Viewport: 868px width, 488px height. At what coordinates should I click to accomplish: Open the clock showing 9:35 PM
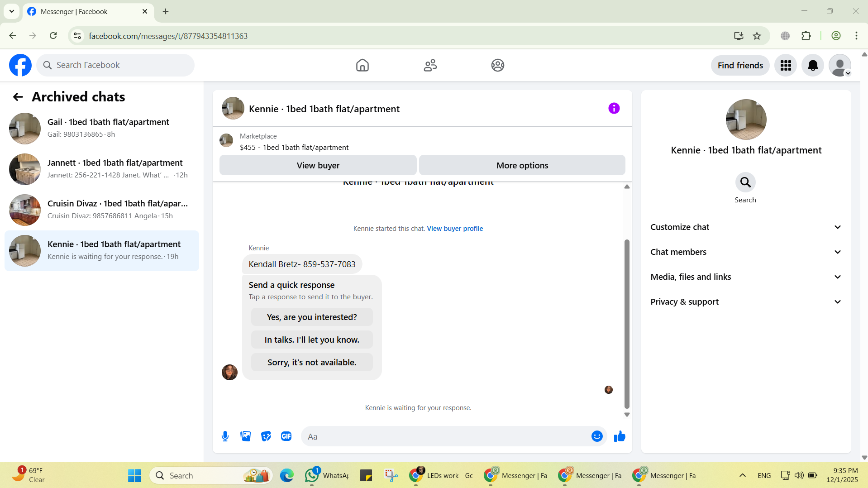[841, 475]
